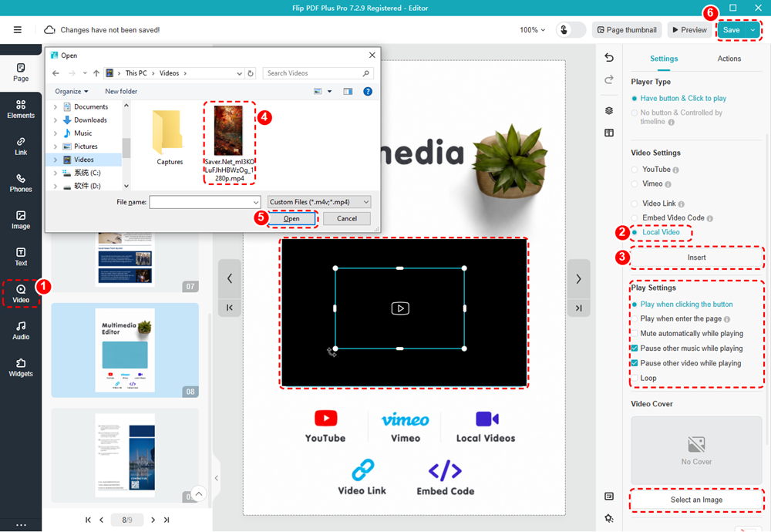The image size is (771, 532).
Task: Jump to last page arrow on canvas
Action: tap(578, 308)
